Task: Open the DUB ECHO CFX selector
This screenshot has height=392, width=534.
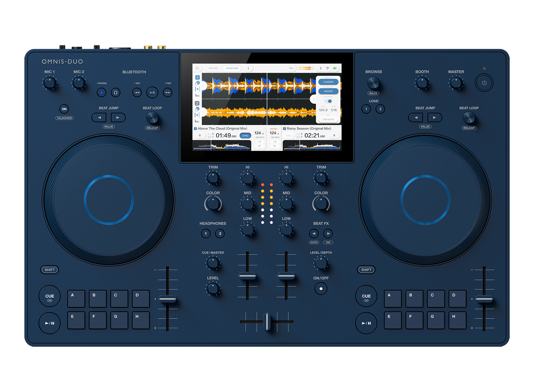Action: (x=328, y=119)
